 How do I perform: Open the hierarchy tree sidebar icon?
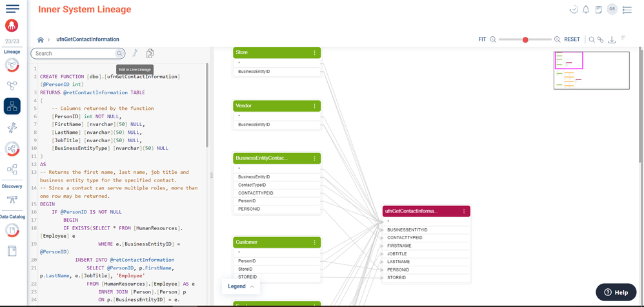[x=12, y=169]
